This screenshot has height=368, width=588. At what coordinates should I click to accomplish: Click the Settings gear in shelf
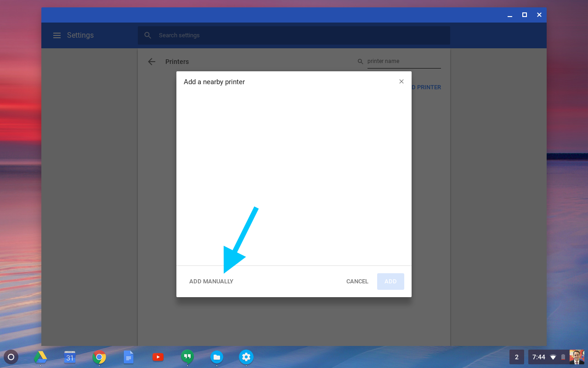(x=246, y=357)
